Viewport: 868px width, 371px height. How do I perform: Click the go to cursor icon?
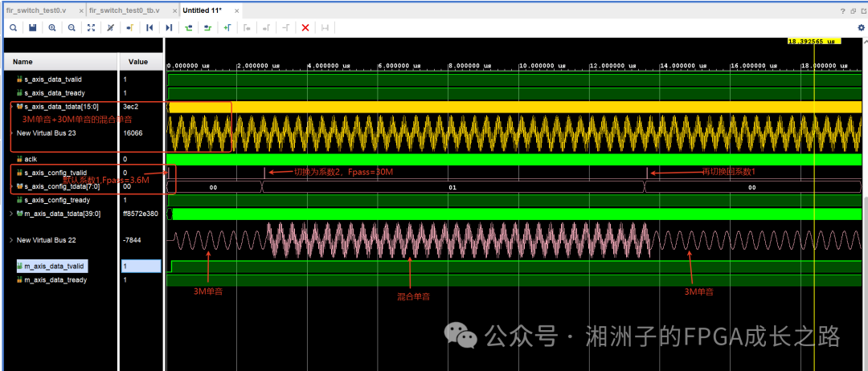(129, 27)
